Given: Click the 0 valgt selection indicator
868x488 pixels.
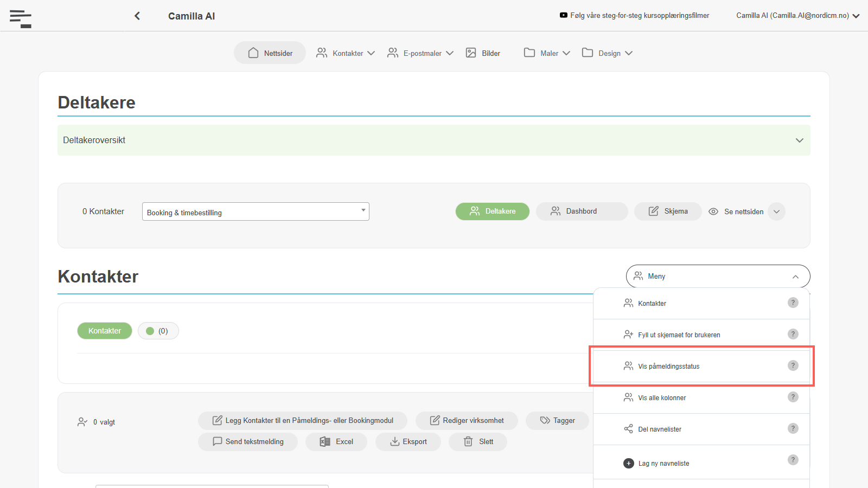Looking at the screenshot, I should pyautogui.click(x=97, y=422).
